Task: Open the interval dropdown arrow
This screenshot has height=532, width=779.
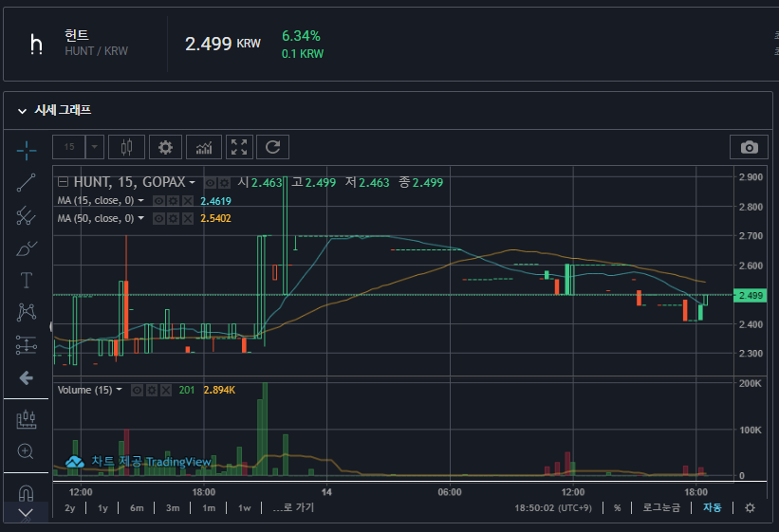Action: 94,147
